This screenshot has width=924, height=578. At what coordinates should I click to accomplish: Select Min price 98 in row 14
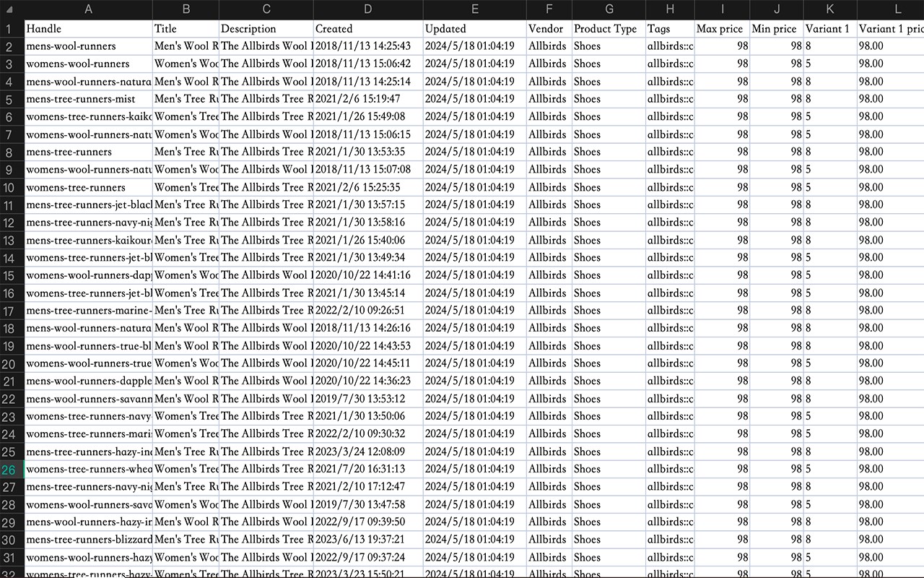(x=777, y=258)
